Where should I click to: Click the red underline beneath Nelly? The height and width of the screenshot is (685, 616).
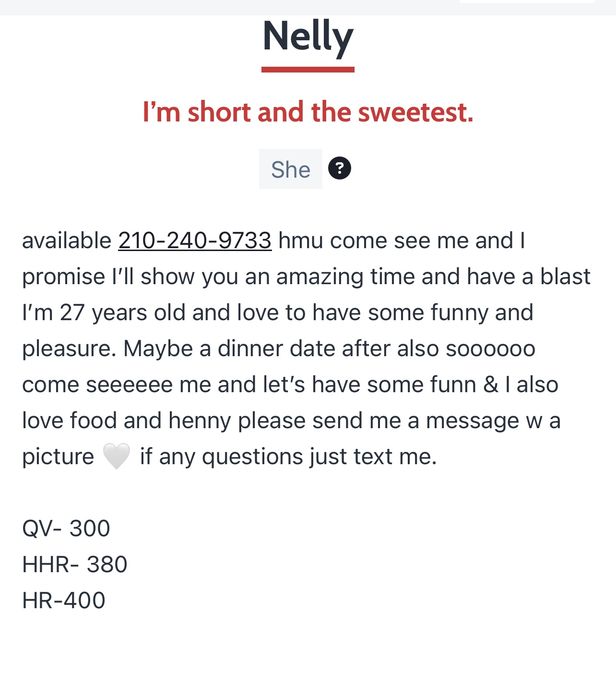(x=308, y=70)
